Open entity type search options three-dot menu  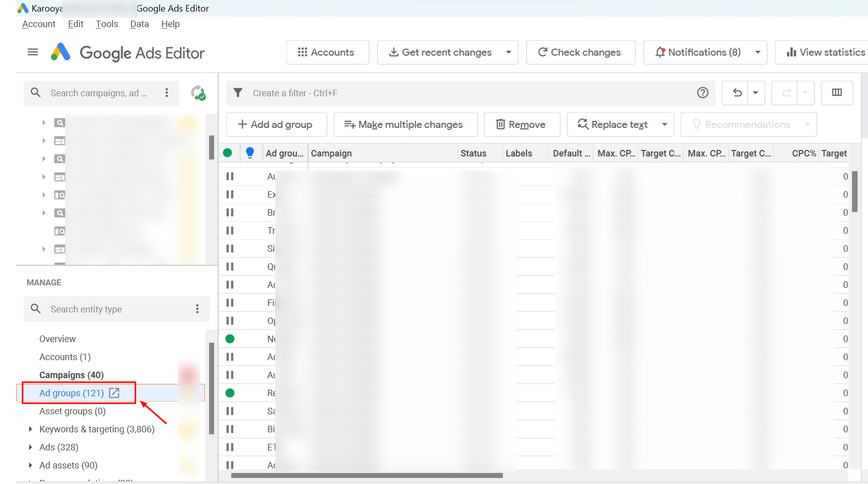tap(197, 309)
